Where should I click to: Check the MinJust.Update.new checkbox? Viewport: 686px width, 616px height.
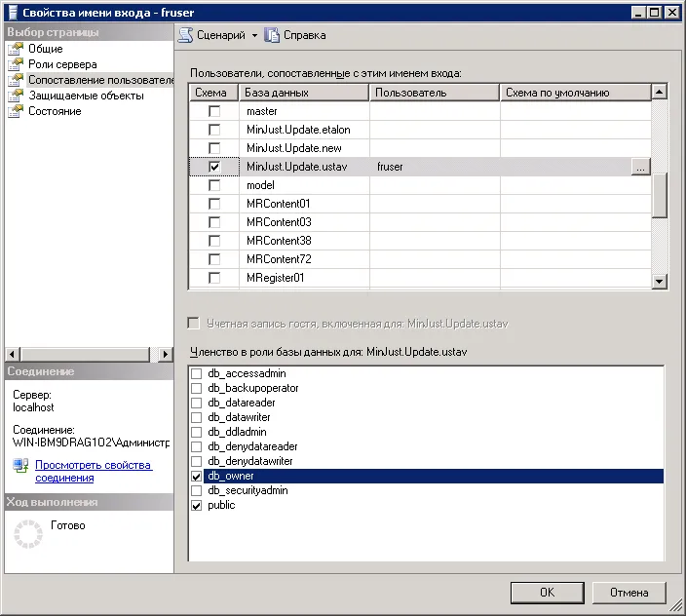click(214, 148)
